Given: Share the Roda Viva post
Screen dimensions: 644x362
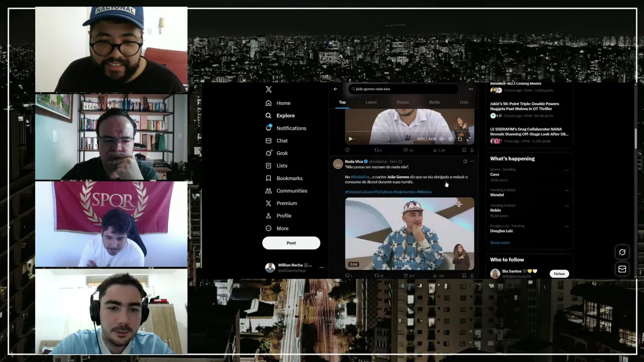Looking at the screenshot, I should coord(471,276).
